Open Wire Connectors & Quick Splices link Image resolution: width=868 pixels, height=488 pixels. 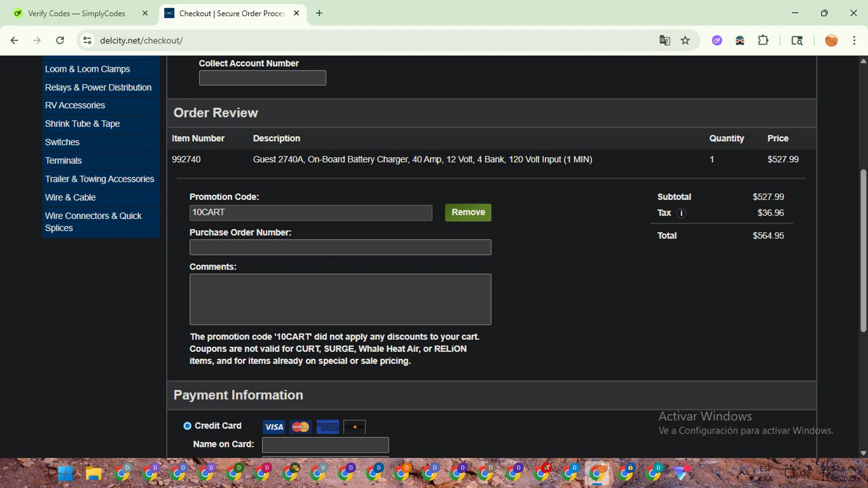pyautogui.click(x=93, y=222)
